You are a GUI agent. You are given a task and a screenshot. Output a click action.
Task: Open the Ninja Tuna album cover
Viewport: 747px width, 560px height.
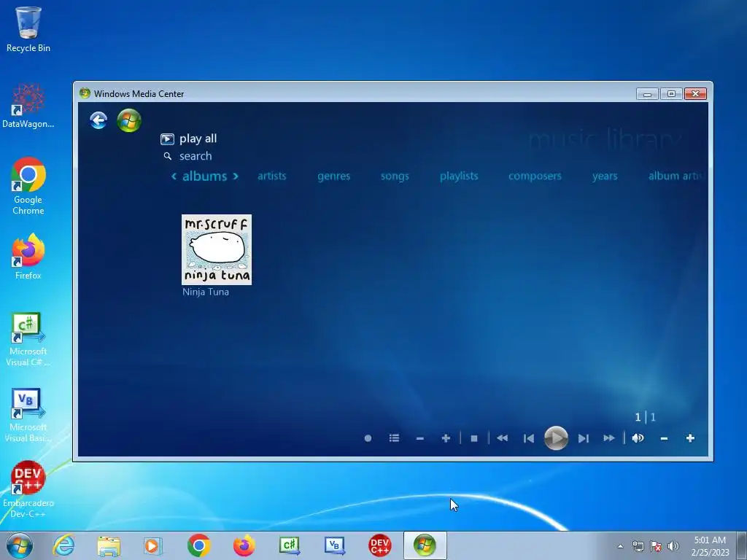coord(217,249)
